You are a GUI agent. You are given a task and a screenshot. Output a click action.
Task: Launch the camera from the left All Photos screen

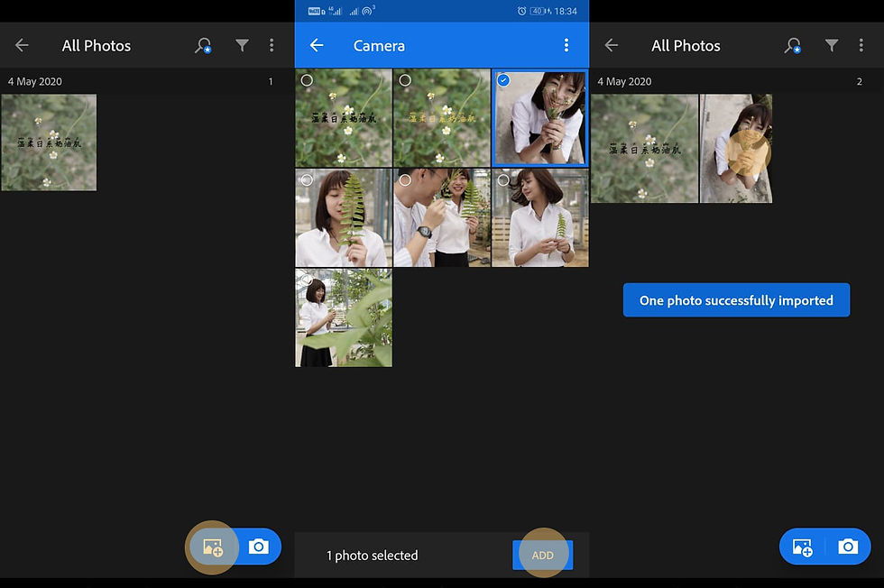click(259, 547)
